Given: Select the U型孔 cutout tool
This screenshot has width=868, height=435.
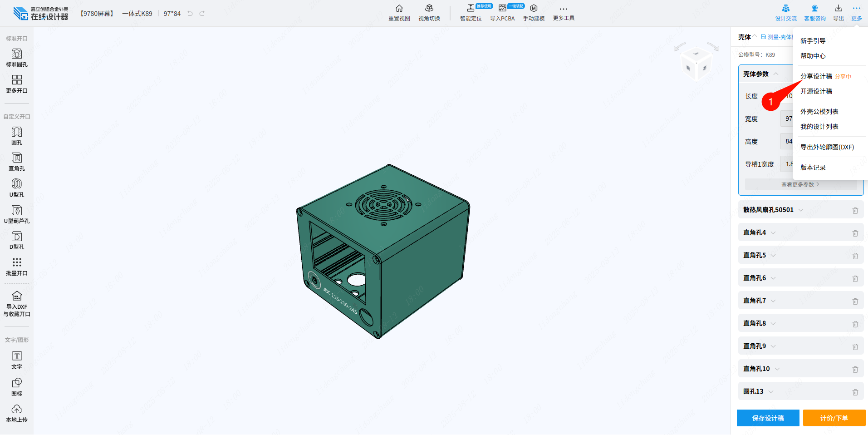Looking at the screenshot, I should coord(17,188).
